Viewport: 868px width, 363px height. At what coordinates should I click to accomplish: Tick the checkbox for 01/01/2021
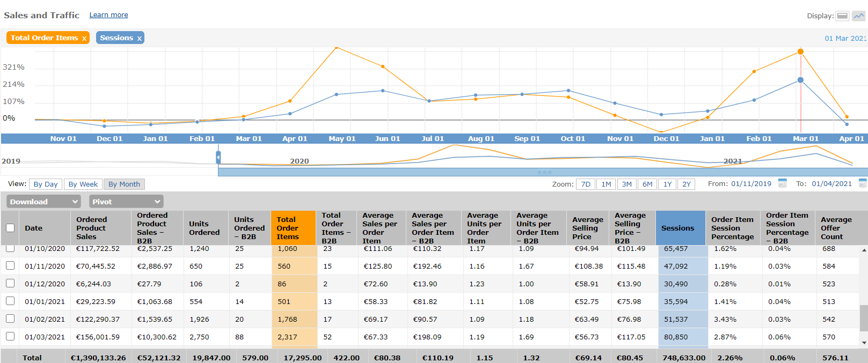point(10,301)
